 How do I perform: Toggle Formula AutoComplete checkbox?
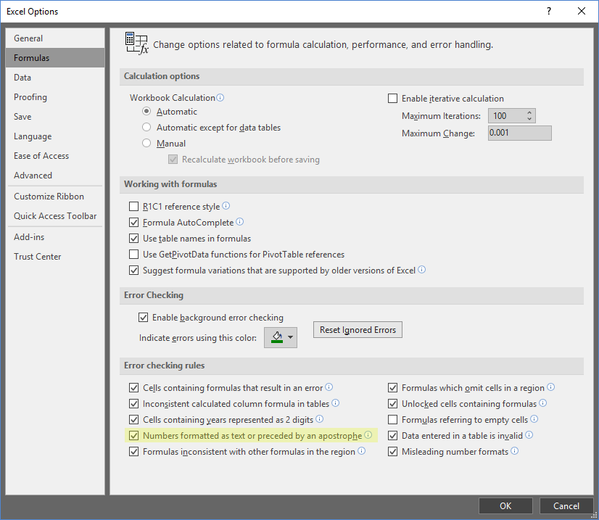click(x=134, y=222)
